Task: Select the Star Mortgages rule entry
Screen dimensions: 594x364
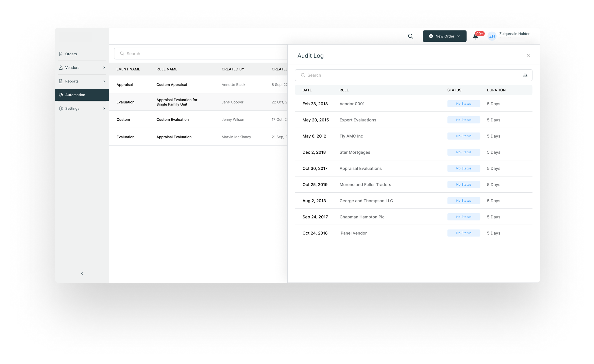Action: click(355, 152)
